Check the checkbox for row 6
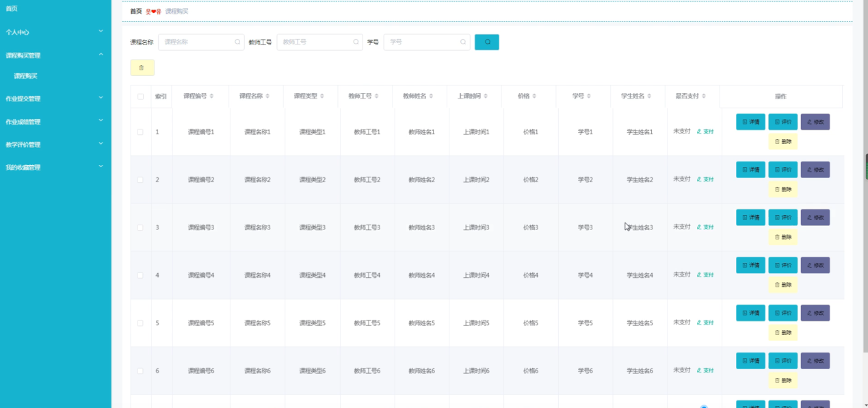Image resolution: width=868 pixels, height=408 pixels. pos(140,371)
